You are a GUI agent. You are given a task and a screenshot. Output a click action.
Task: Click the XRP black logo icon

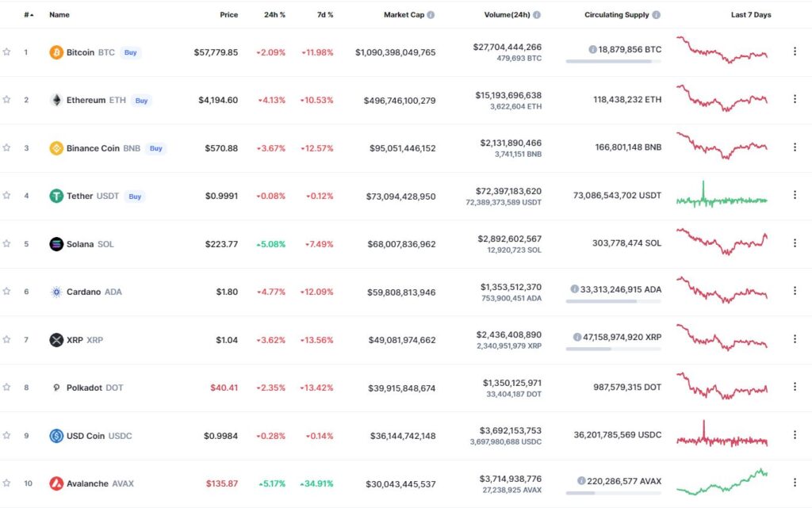click(x=56, y=340)
